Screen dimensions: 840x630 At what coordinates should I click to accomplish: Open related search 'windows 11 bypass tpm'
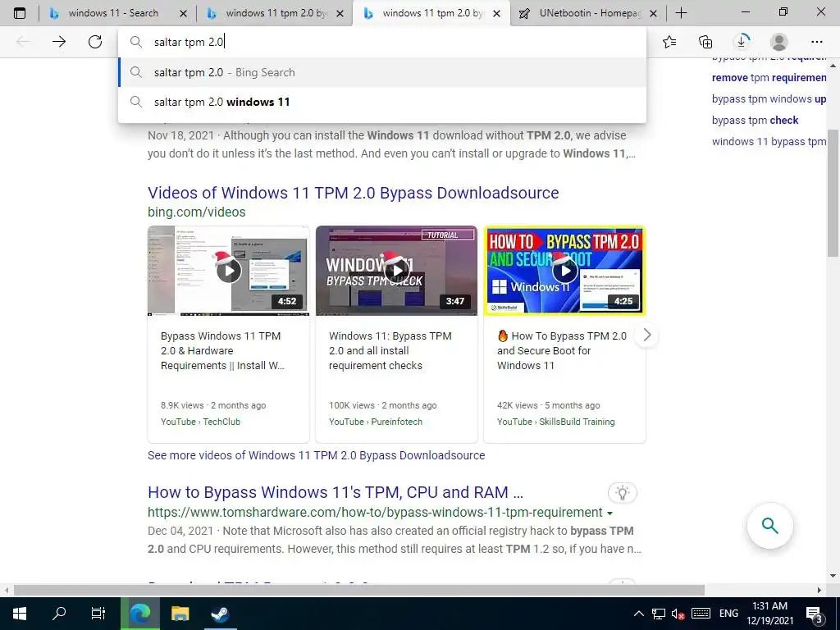tap(769, 142)
